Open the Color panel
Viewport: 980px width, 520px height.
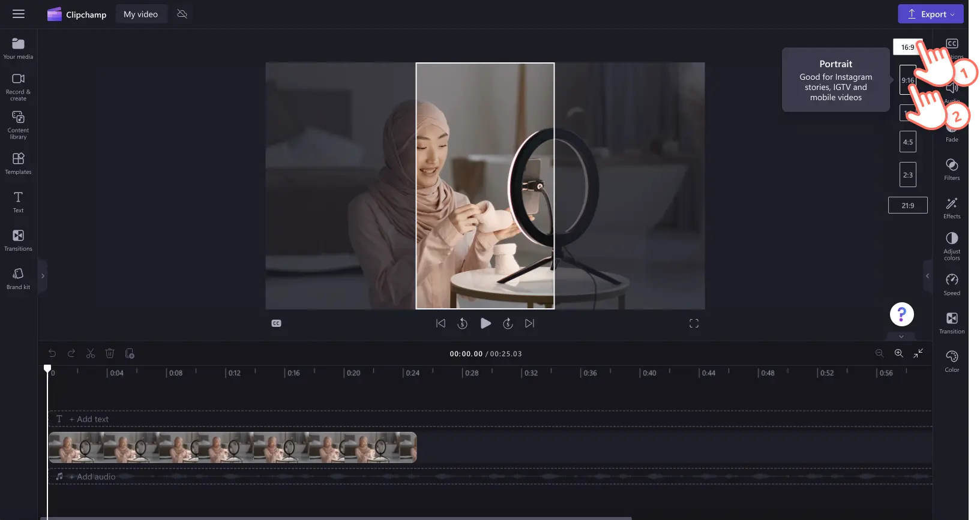click(952, 362)
